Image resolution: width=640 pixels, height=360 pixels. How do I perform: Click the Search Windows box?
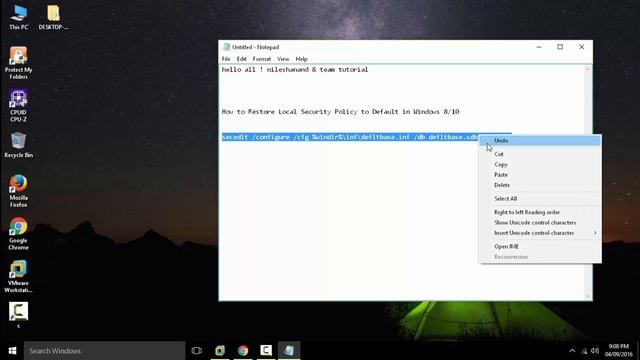point(104,351)
